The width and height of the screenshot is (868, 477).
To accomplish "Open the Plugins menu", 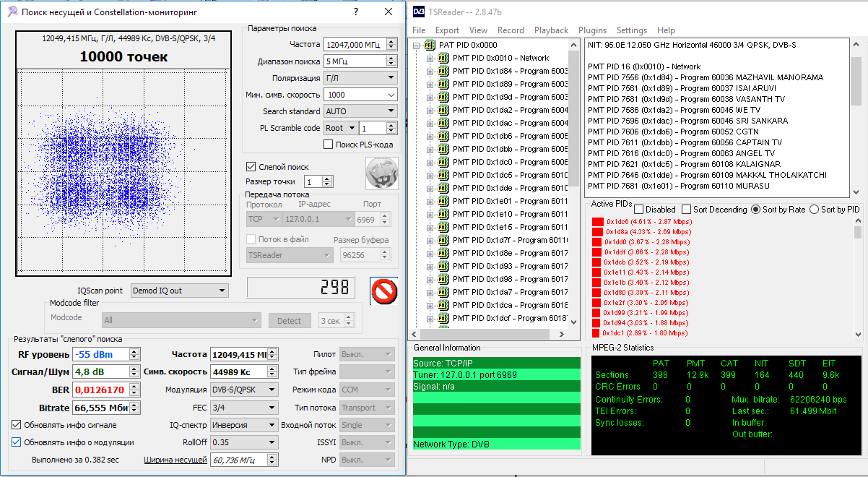I will pyautogui.click(x=593, y=30).
